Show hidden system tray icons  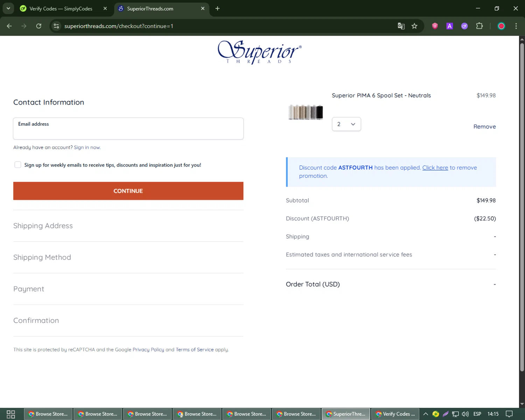click(426, 414)
